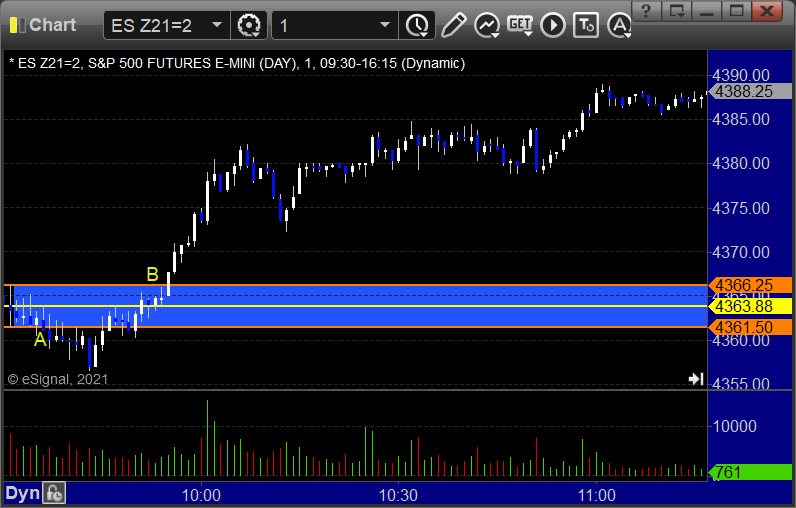The image size is (796, 508).
Task: Open the GET tools menu
Action: tap(520, 25)
